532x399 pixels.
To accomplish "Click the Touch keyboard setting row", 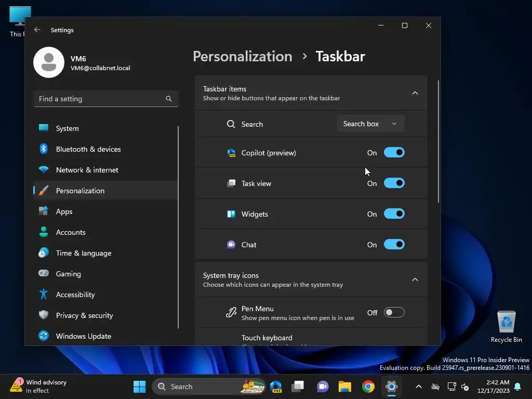I will coord(311,338).
